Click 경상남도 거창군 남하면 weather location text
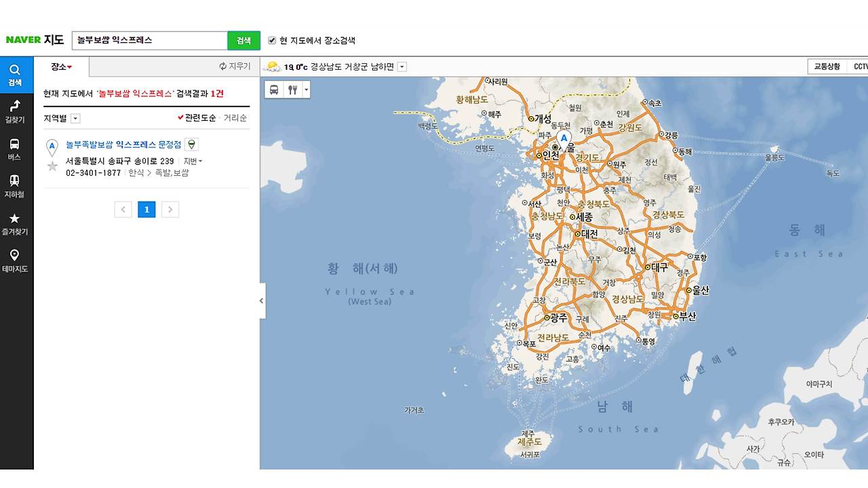Viewport: 868px width, 488px height. [x=352, y=67]
